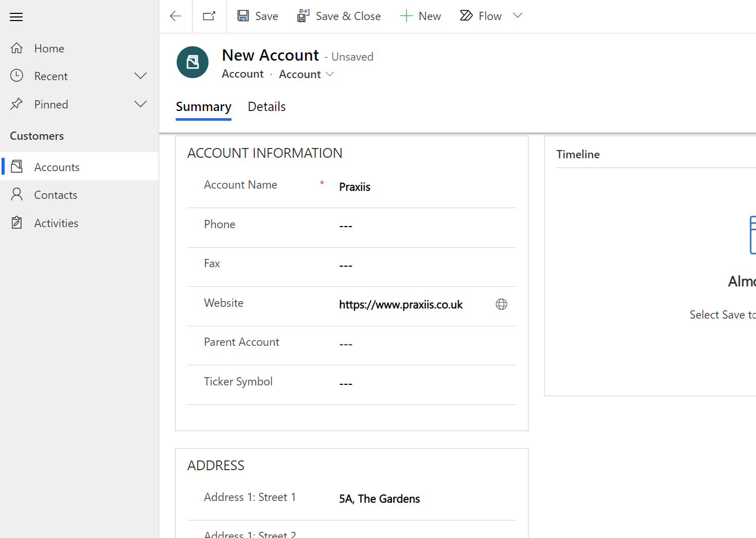Click the Fax field label

point(212,264)
